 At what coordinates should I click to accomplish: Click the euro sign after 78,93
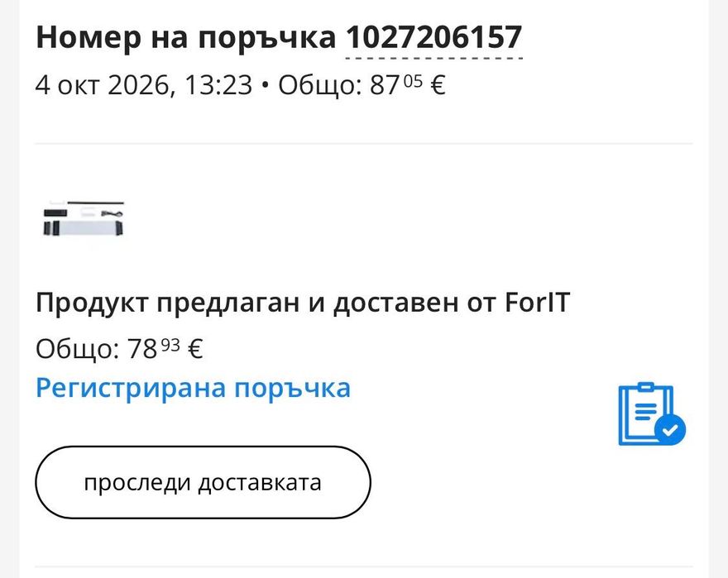click(x=196, y=349)
